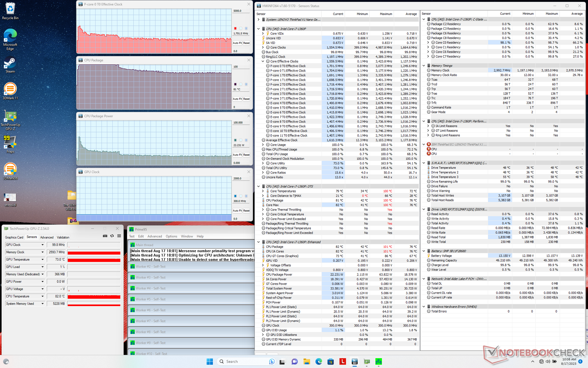The image size is (588, 368).
Task: Open the GPU-Z hamburger menu icon
Action: [119, 236]
